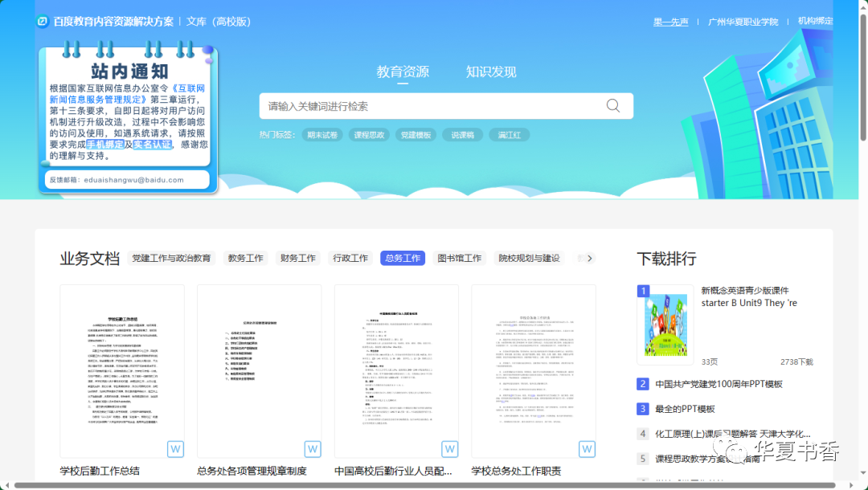This screenshot has height=490, width=868.
Task: Click the W icon on 学校后勤工作总结 document
Action: pyautogui.click(x=174, y=449)
